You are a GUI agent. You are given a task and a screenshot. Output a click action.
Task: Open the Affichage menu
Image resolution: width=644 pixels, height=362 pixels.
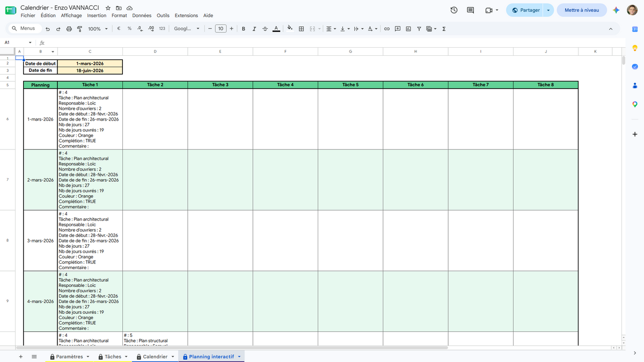tap(71, 16)
